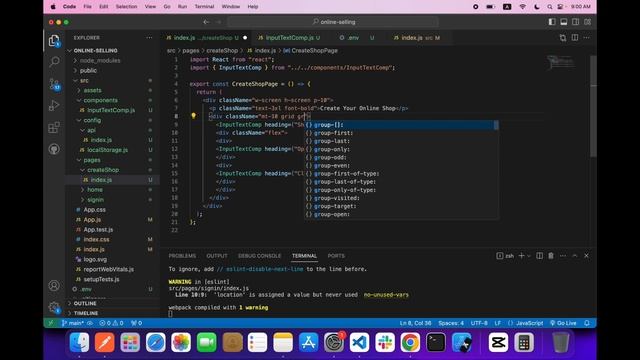The height and width of the screenshot is (360, 640).
Task: Open Google Chrome from the Dock
Action: click(x=410, y=342)
